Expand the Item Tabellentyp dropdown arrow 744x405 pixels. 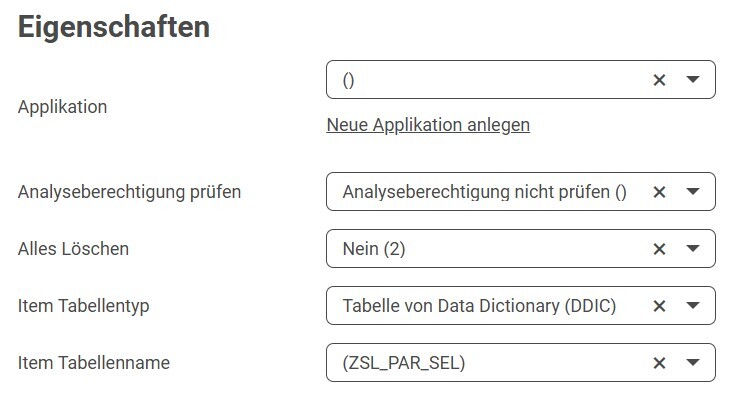(693, 306)
